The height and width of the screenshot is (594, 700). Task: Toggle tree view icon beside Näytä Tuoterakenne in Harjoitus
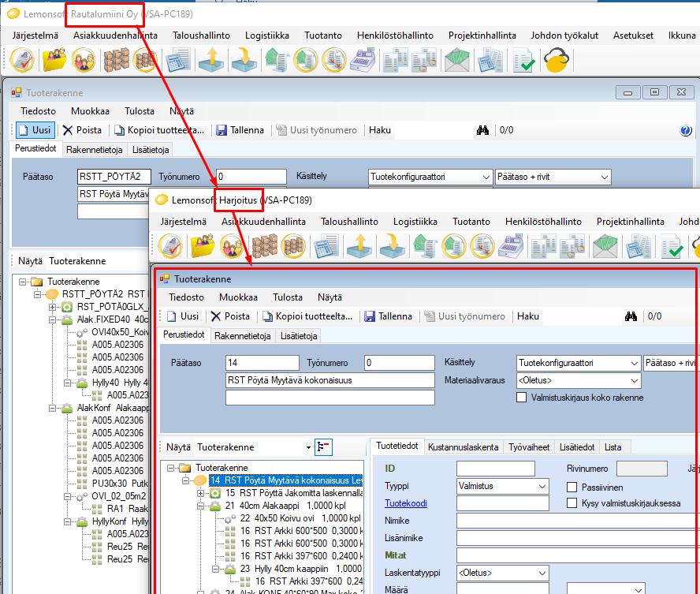[323, 447]
